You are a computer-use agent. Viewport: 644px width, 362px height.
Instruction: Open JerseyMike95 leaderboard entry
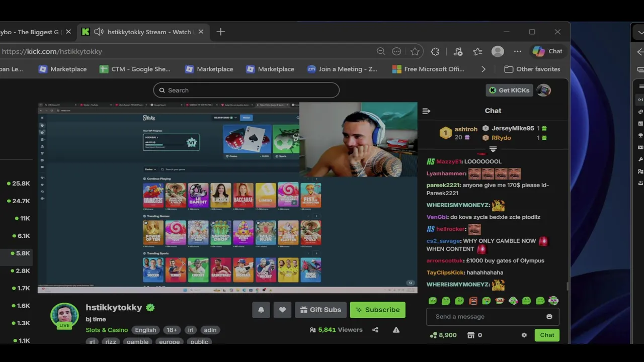click(x=515, y=128)
